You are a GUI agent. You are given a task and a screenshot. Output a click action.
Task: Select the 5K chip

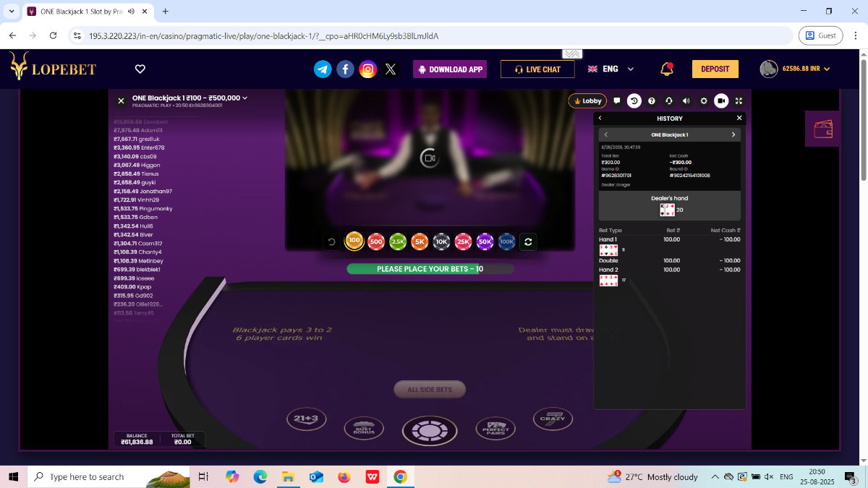420,242
